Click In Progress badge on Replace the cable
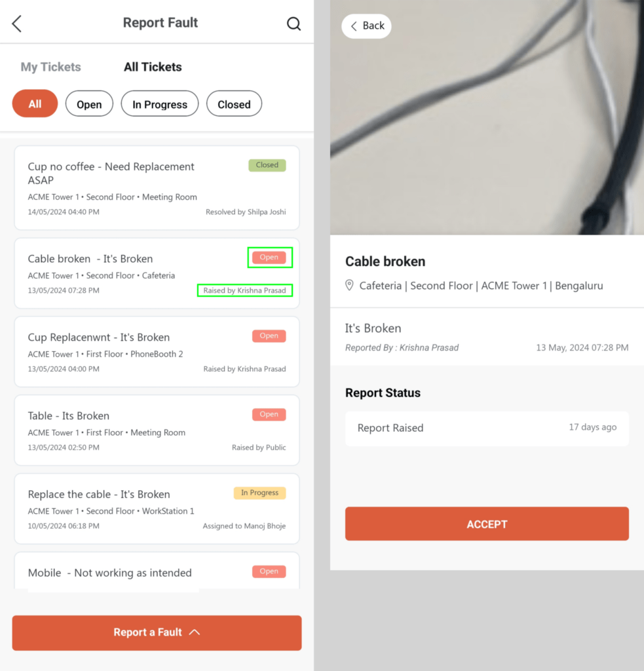The height and width of the screenshot is (671, 644). click(x=259, y=493)
